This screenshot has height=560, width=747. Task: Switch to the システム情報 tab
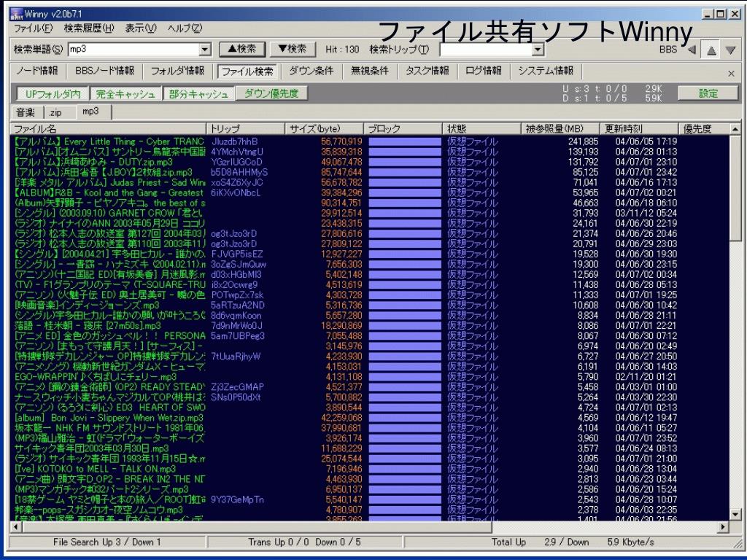point(546,71)
